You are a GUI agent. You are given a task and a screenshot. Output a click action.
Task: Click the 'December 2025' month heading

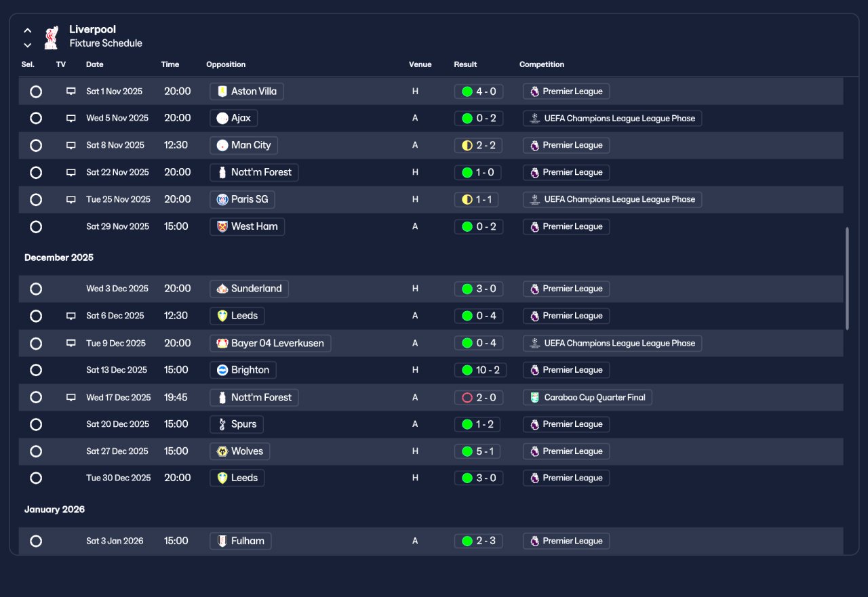pos(59,258)
